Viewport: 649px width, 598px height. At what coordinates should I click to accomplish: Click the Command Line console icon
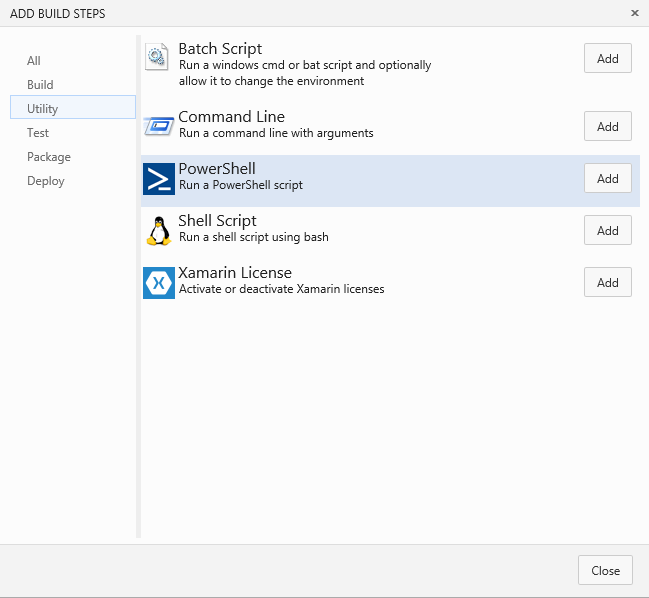(159, 125)
